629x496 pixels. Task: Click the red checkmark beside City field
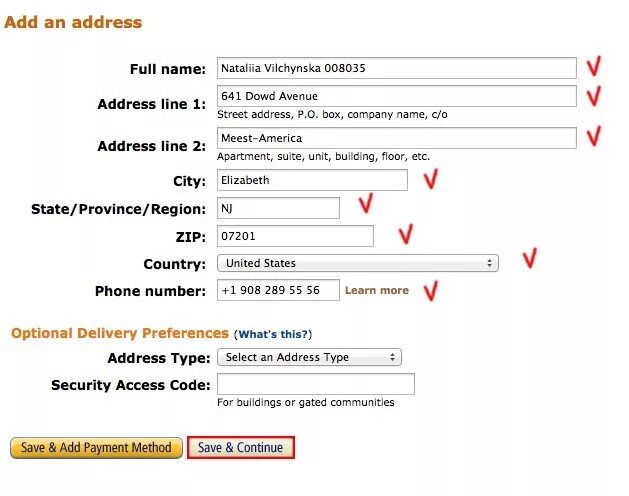(431, 179)
